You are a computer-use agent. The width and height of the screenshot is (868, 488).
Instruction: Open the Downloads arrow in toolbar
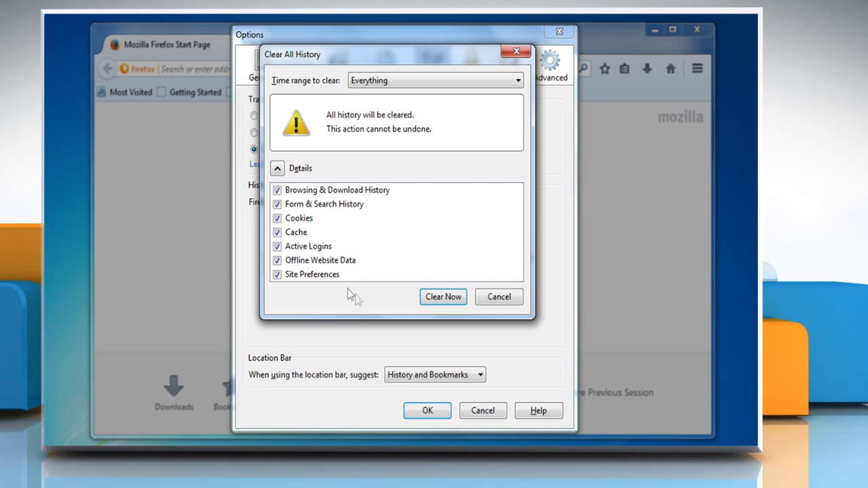[647, 68]
